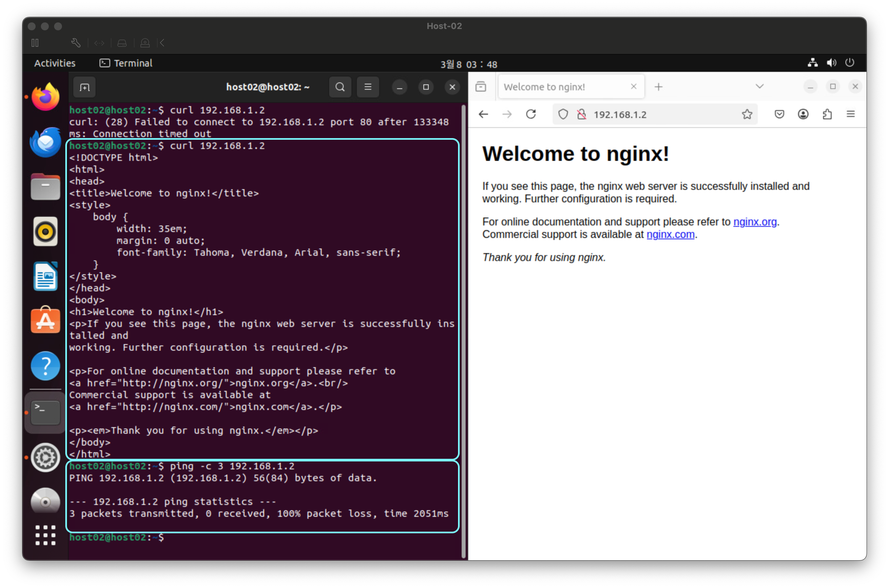889x588 pixels.
Task: Open the Firefox account icon
Action: [x=803, y=114]
